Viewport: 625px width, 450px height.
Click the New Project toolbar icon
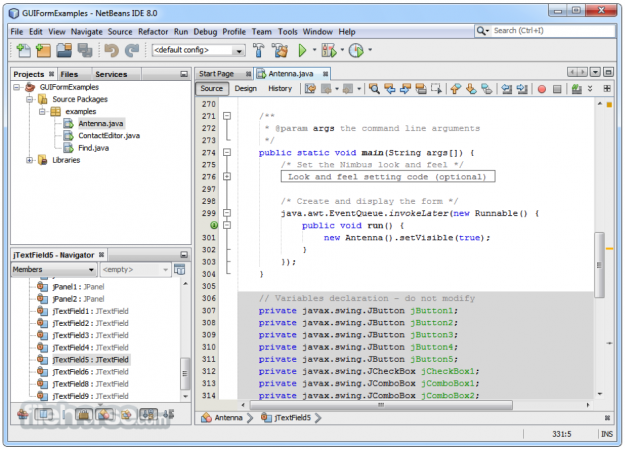tap(43, 50)
